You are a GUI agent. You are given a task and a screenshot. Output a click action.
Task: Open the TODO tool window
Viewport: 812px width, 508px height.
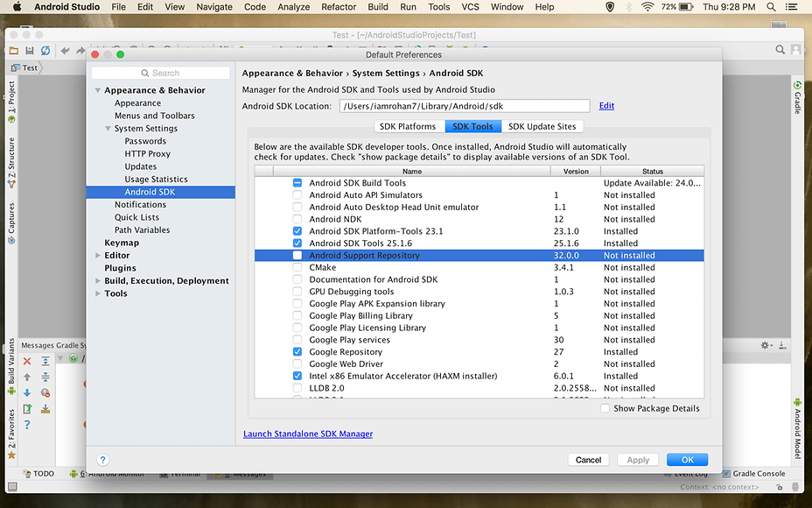click(x=38, y=473)
